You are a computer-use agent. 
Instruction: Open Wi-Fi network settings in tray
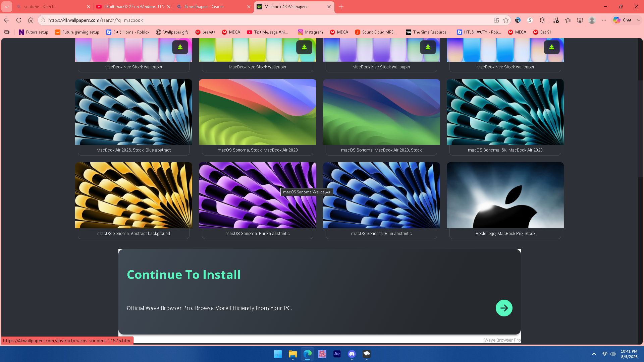604,354
